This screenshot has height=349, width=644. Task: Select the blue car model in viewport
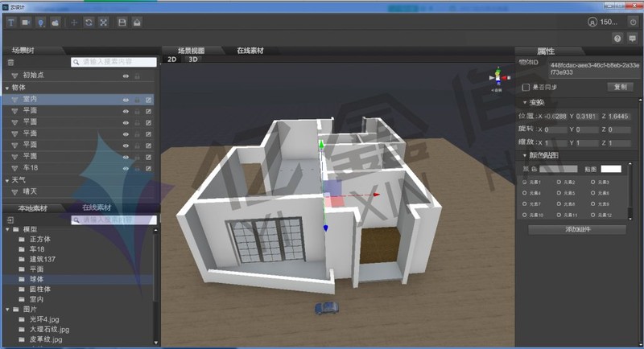click(327, 308)
